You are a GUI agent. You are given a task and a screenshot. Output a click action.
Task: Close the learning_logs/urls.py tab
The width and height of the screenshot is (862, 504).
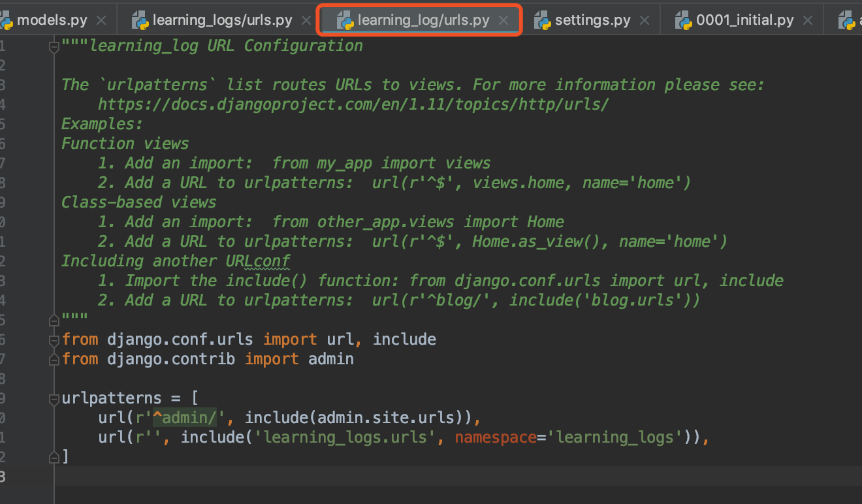click(x=306, y=20)
